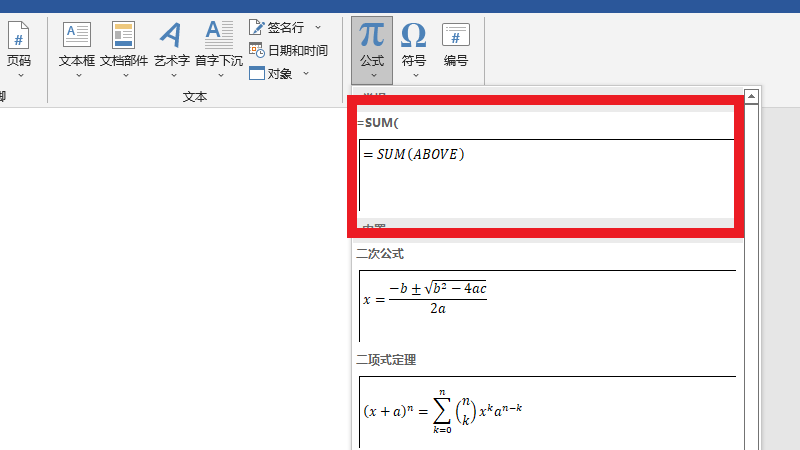Click the 日期和时间 (Date and Time) button

[x=288, y=50]
